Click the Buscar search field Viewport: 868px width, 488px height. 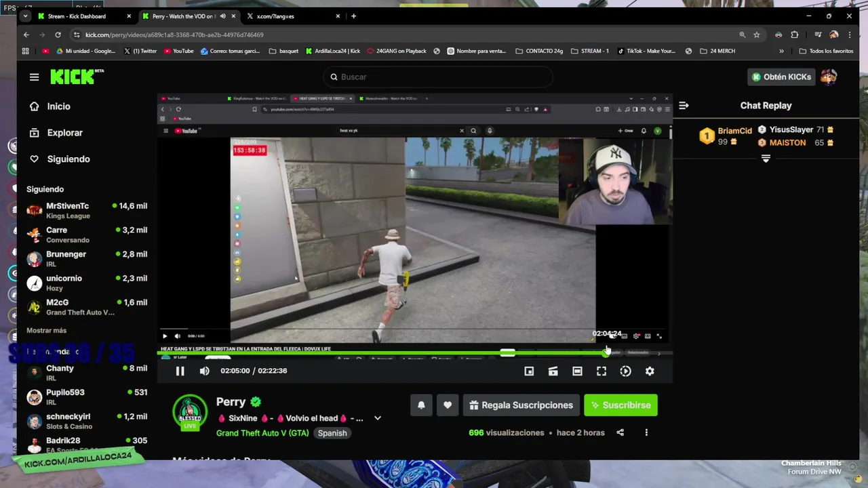point(437,77)
